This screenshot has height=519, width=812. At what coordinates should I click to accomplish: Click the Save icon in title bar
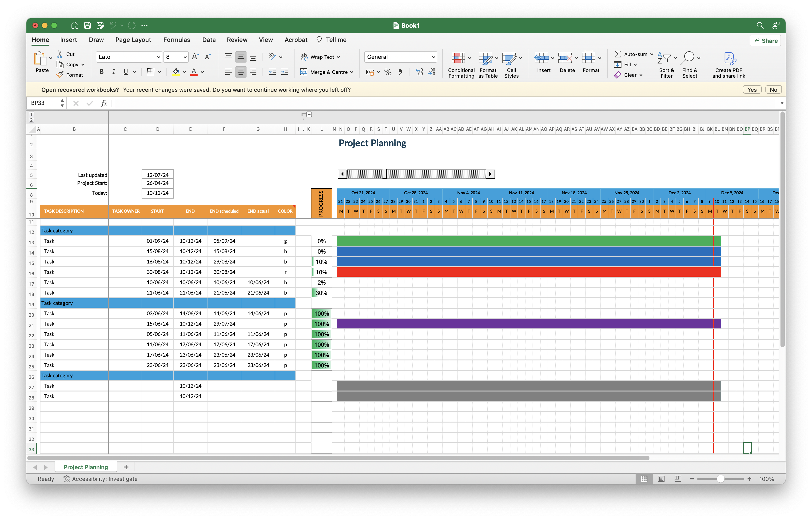(87, 25)
